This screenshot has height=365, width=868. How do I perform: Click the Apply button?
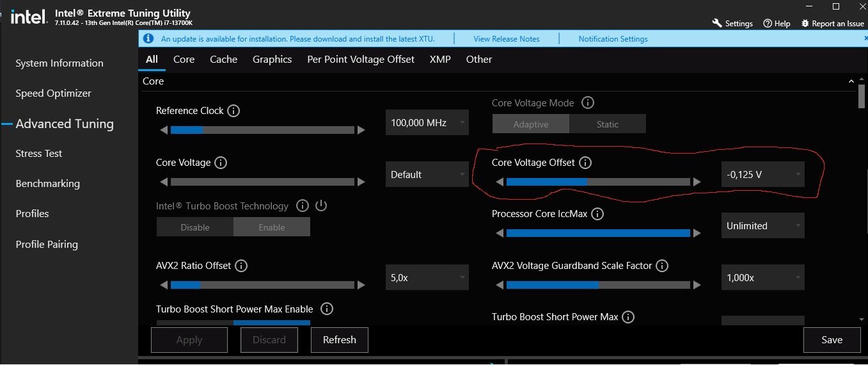(x=189, y=340)
